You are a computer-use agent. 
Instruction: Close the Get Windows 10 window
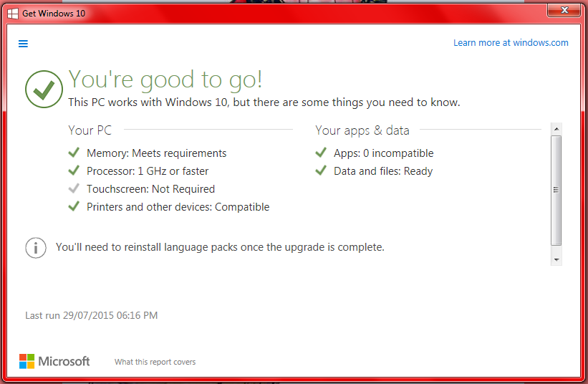pyautogui.click(x=564, y=10)
